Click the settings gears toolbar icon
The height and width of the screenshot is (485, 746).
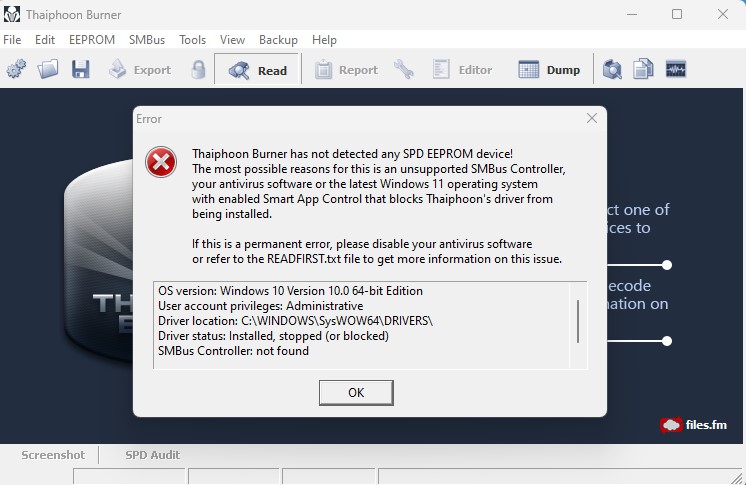(x=17, y=69)
